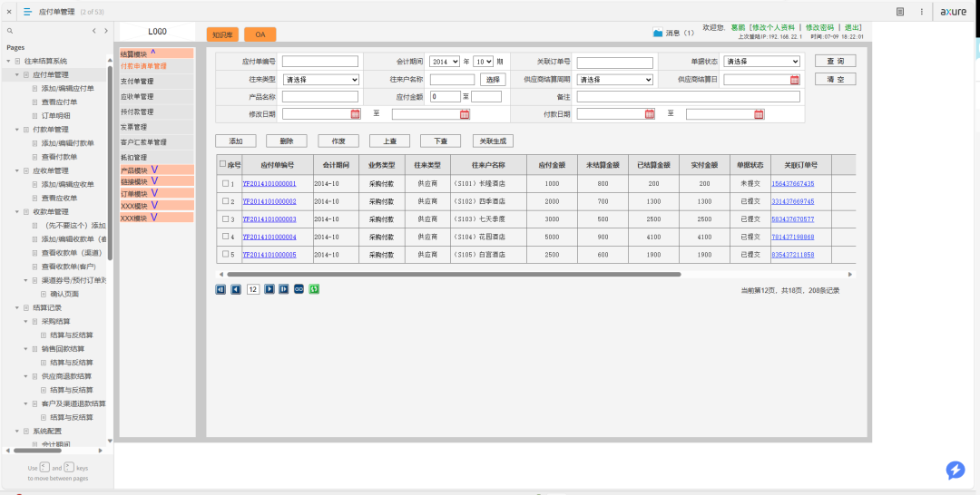This screenshot has height=495, width=980.
Task: Collapse the 付款单管理 tree node
Action: click(x=17, y=130)
